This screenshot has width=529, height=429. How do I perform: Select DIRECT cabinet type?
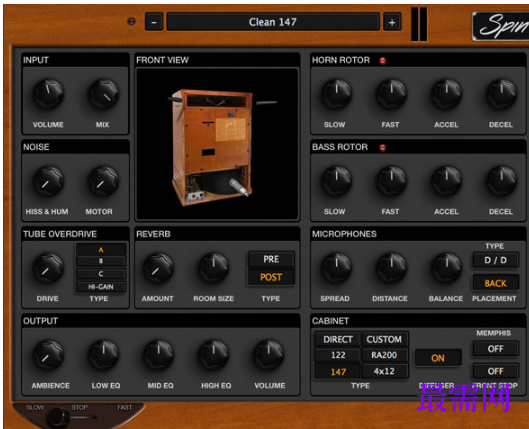click(338, 339)
